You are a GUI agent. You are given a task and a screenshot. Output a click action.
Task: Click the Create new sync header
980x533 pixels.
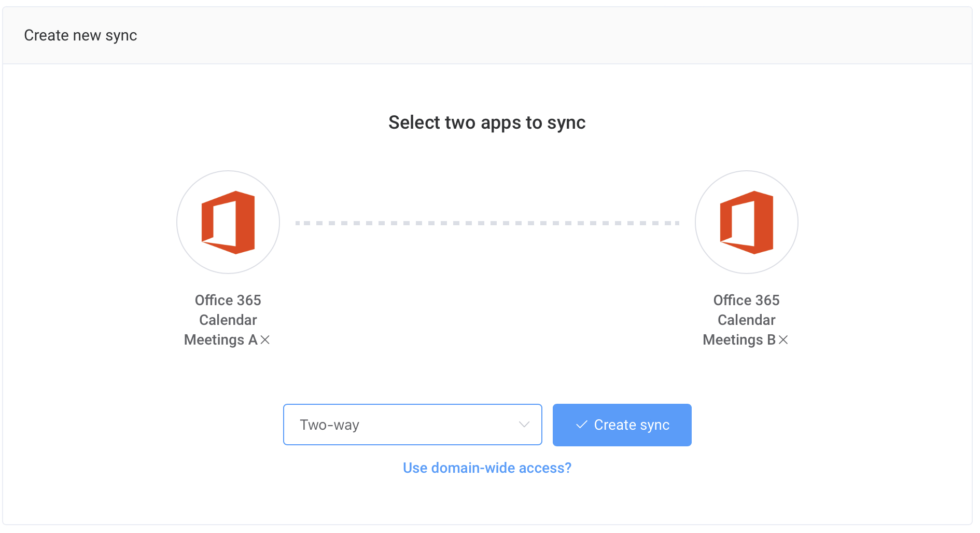pyautogui.click(x=81, y=35)
